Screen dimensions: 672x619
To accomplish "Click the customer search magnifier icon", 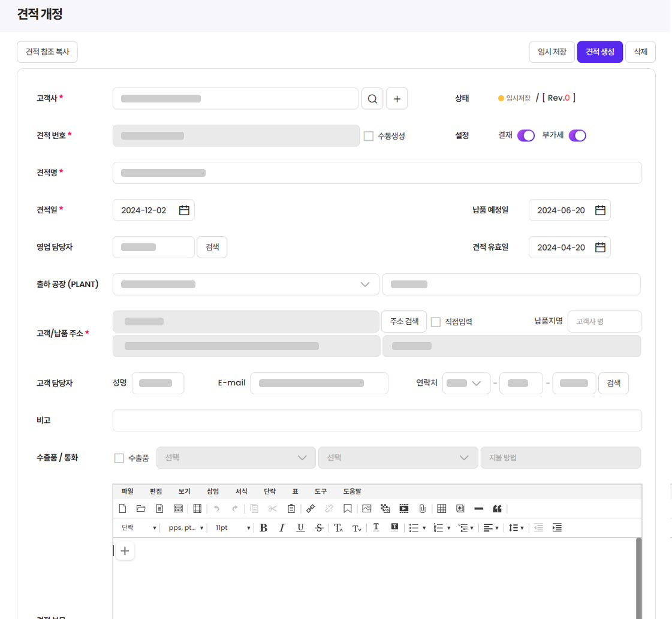I will click(x=372, y=99).
